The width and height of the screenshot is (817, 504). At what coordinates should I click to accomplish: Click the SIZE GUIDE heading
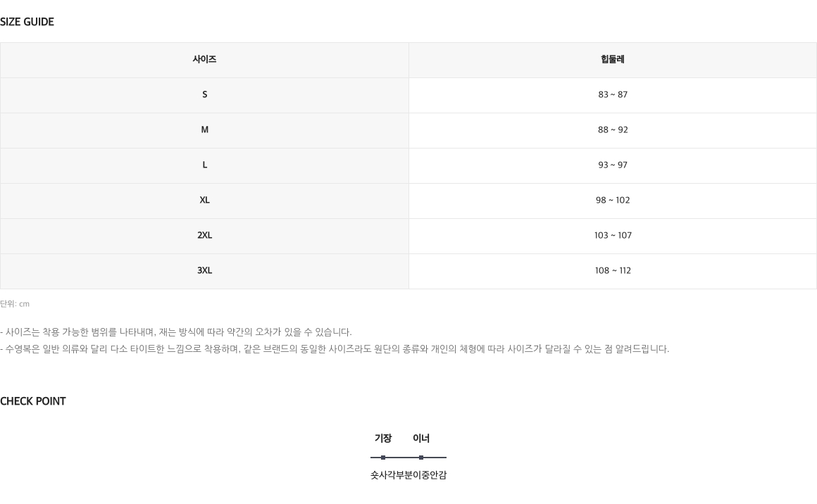tap(27, 22)
